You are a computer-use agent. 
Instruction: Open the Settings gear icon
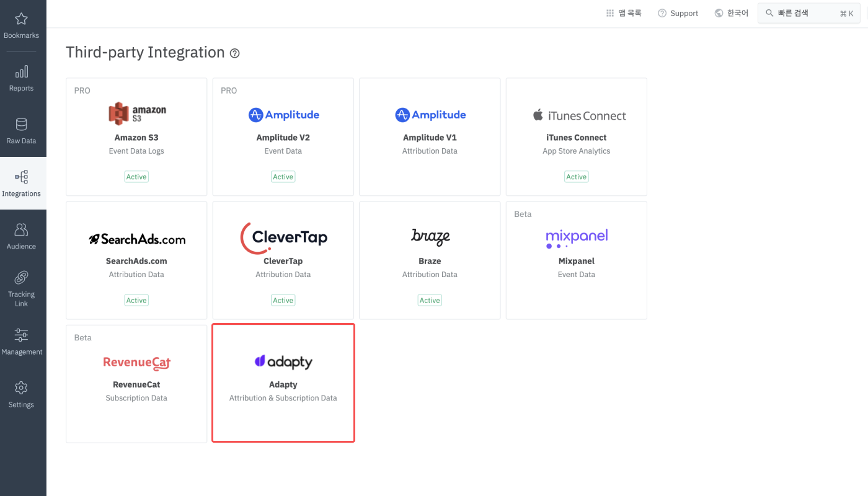click(x=21, y=388)
